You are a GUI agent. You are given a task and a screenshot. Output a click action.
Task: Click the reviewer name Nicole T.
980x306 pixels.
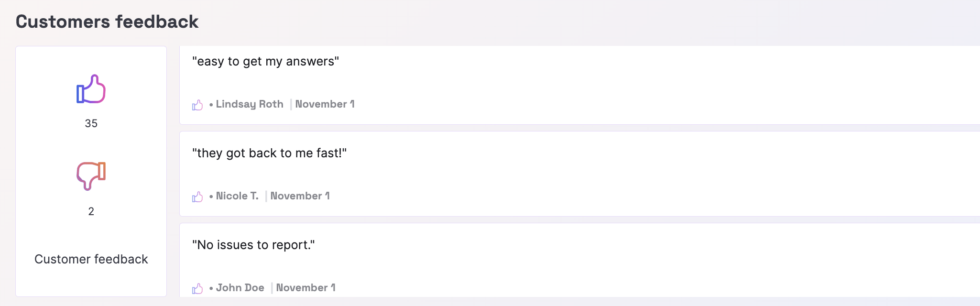[237, 196]
